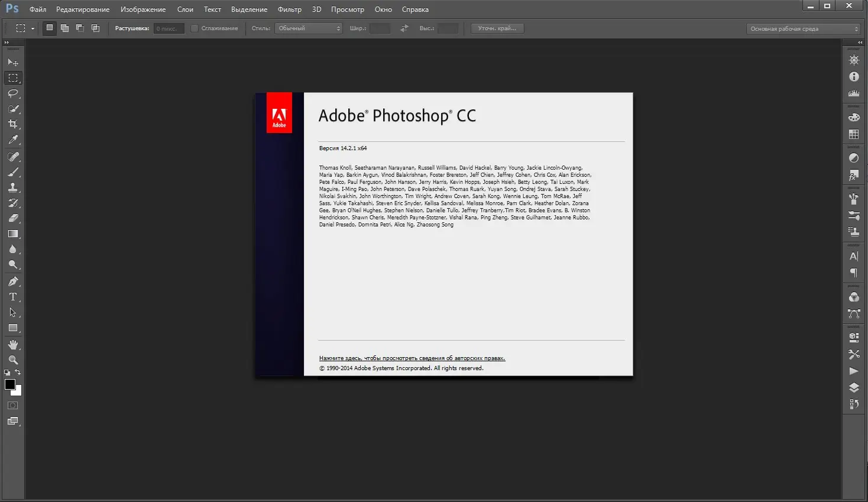Toggle the Сглаживание checkbox
Image resolution: width=868 pixels, height=502 pixels.
pyautogui.click(x=194, y=28)
